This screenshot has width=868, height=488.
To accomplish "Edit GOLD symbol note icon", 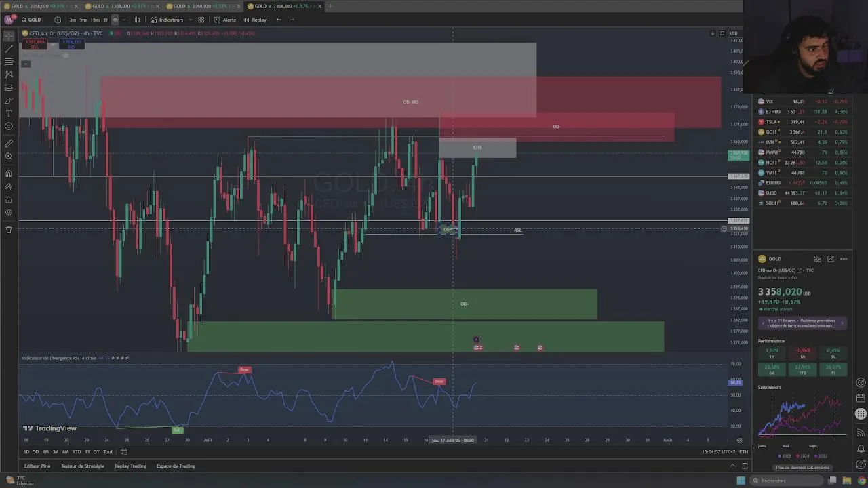I will pos(831,259).
